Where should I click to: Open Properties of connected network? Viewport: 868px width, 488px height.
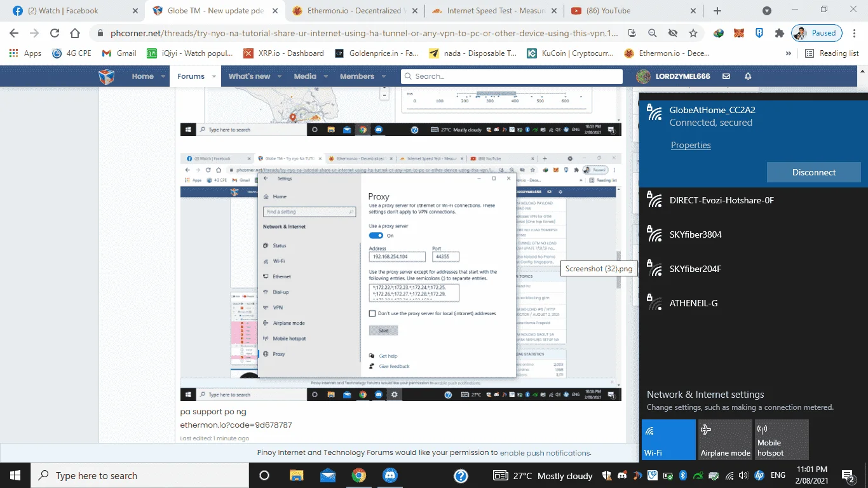pyautogui.click(x=691, y=145)
